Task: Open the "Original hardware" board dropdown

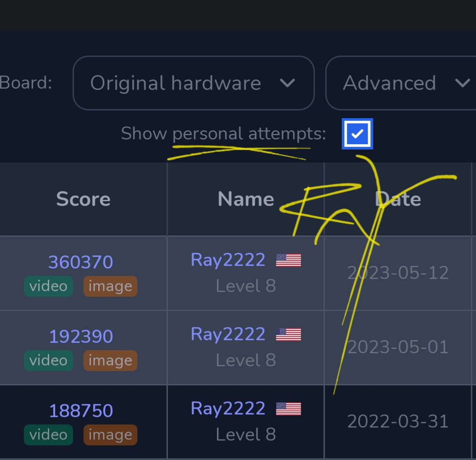Action: [193, 83]
